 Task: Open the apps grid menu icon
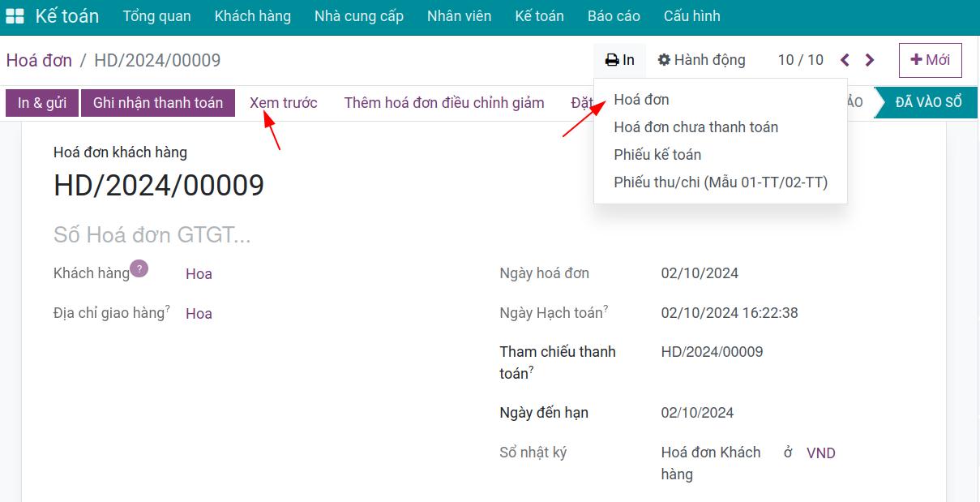15,16
